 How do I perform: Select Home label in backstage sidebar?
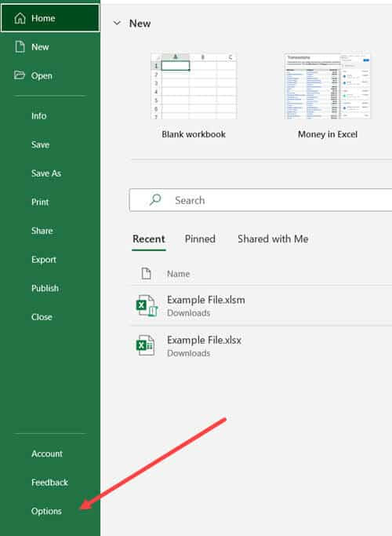43,18
